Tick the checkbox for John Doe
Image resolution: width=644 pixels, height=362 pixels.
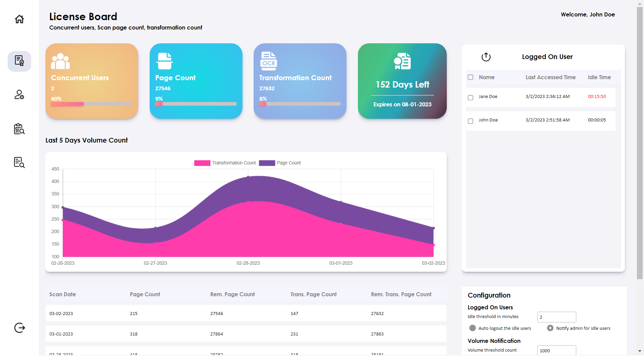pyautogui.click(x=471, y=121)
